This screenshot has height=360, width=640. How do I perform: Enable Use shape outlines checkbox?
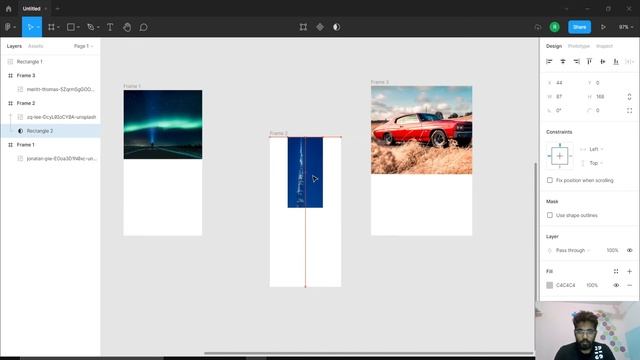click(550, 215)
